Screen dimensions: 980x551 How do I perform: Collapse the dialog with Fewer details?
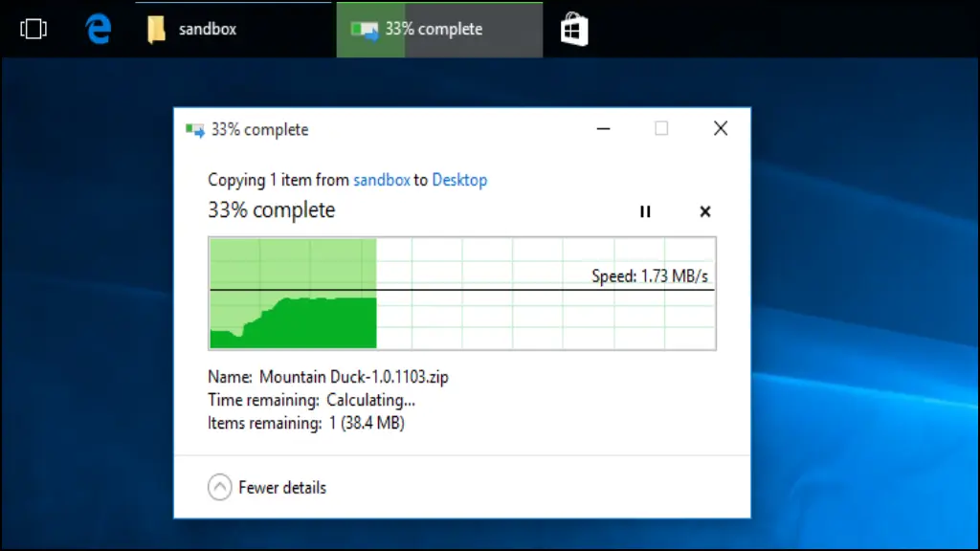pos(267,487)
